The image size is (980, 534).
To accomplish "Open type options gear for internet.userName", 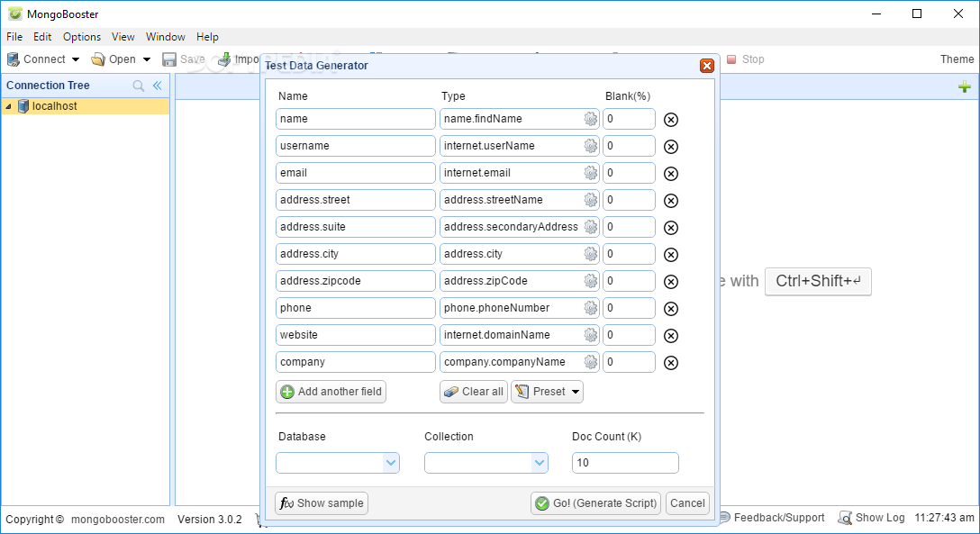I will [591, 146].
